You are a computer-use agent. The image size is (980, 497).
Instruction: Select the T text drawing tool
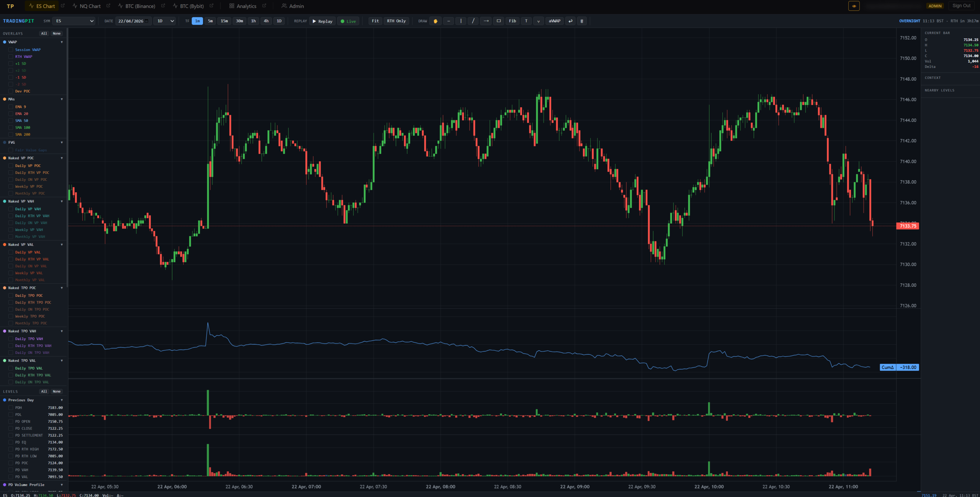526,21
